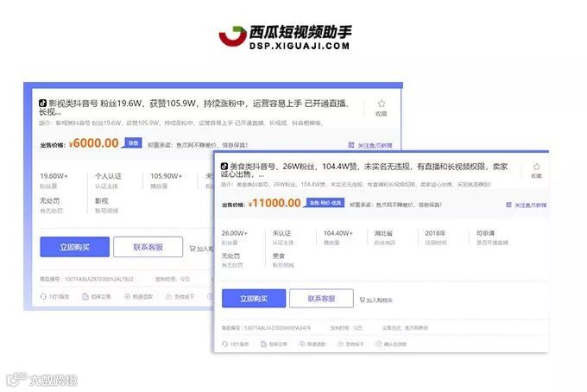Click the blue tag next to ¥11000.00

coord(325,203)
